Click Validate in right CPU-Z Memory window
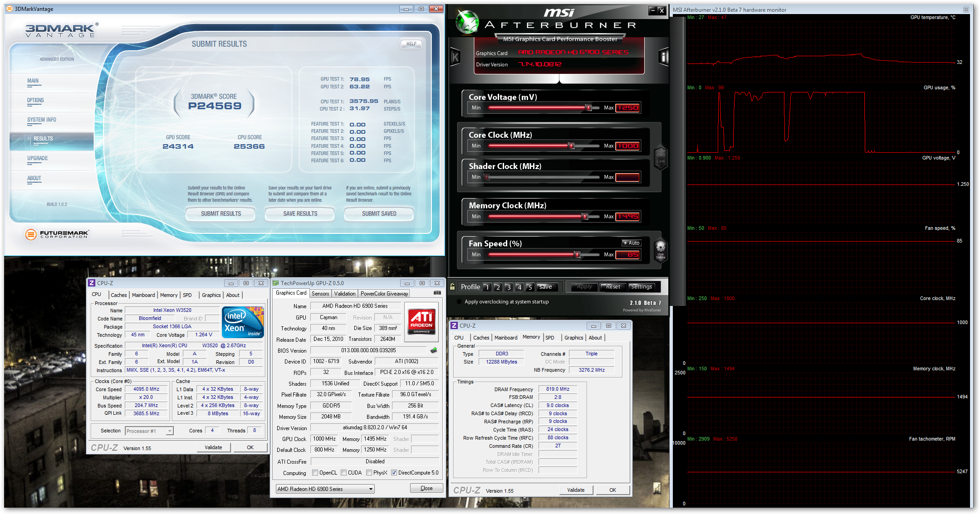 click(576, 490)
